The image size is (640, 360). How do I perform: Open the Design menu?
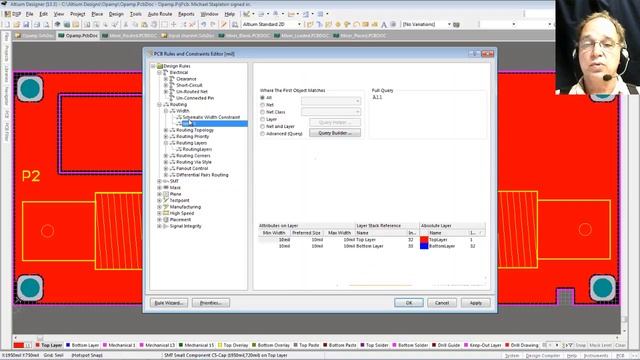click(x=116, y=14)
